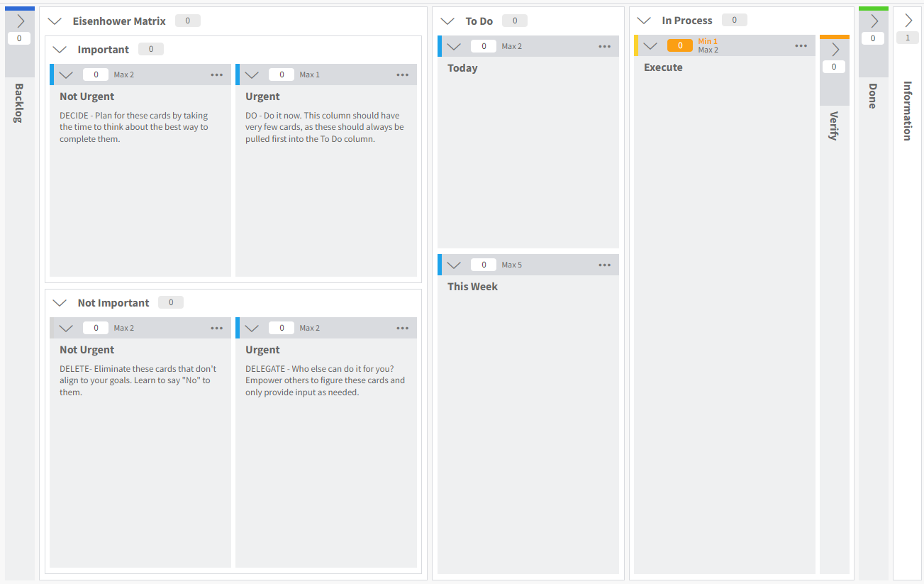Click the Not Important row count badge
924x584 pixels.
171,302
